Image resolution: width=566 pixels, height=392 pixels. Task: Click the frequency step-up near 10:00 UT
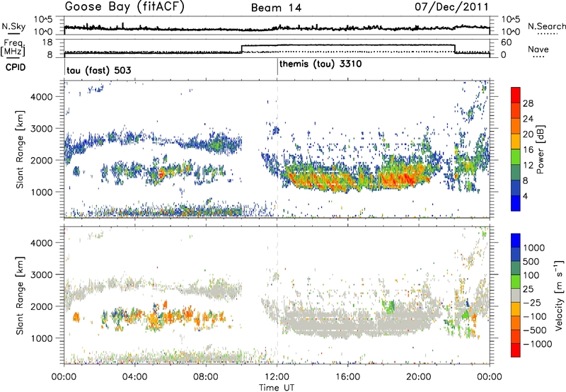[x=241, y=49]
